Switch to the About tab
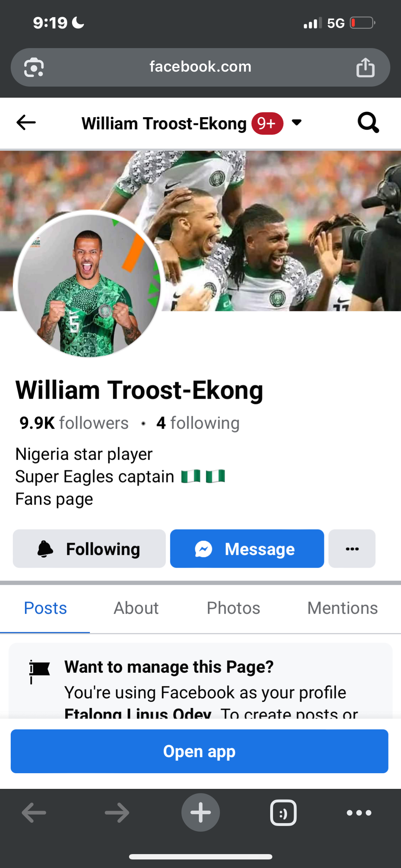Image resolution: width=401 pixels, height=868 pixels. click(x=136, y=608)
